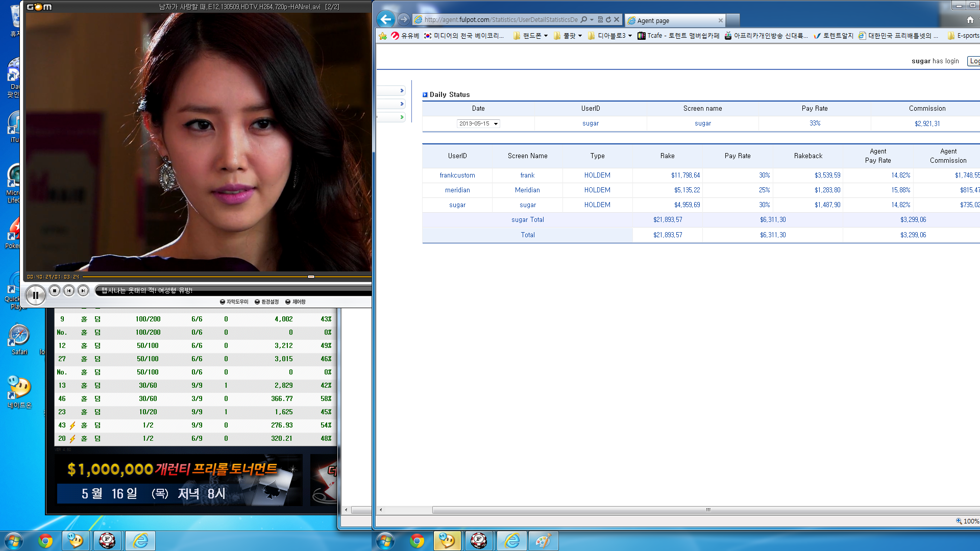The image size is (980, 551).
Task: Skip to previous file in GOM player
Action: (x=69, y=291)
